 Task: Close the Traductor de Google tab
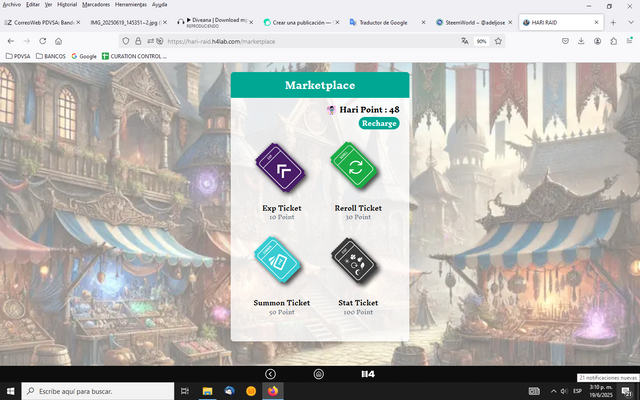tap(423, 22)
